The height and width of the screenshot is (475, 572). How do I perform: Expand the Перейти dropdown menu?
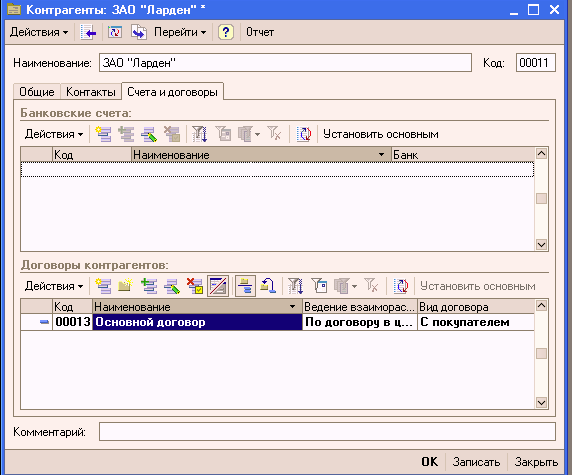coord(180,32)
